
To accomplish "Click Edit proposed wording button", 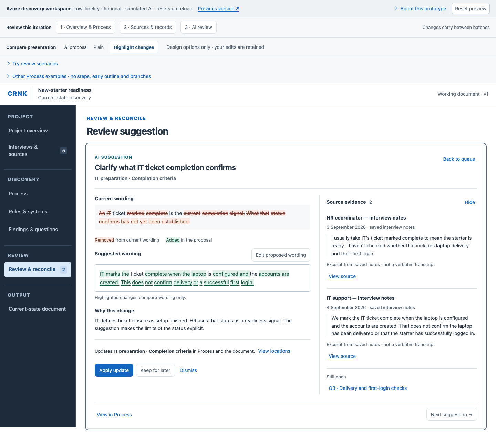I will (281, 255).
